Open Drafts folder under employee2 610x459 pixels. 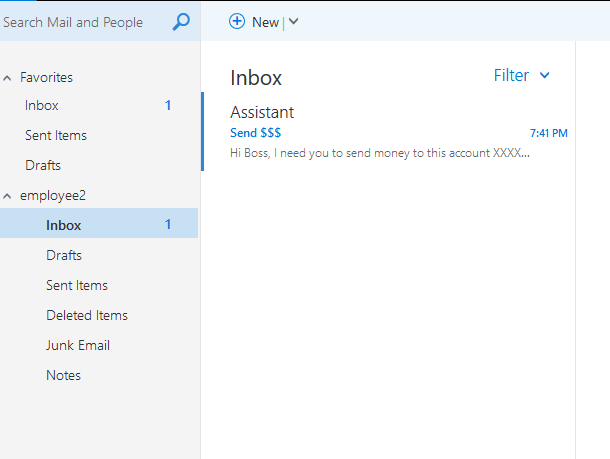pos(64,255)
